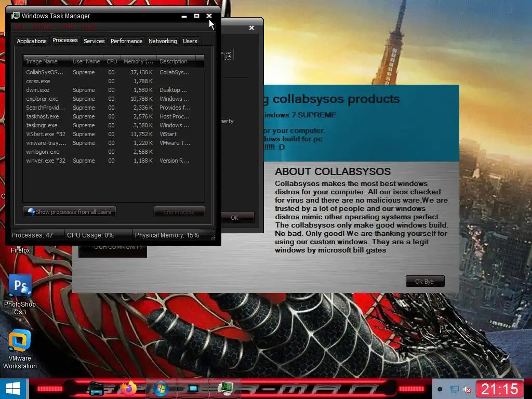Close the dialog behind Task Manager
Viewport: 532px width, 399px height.
pos(251,28)
